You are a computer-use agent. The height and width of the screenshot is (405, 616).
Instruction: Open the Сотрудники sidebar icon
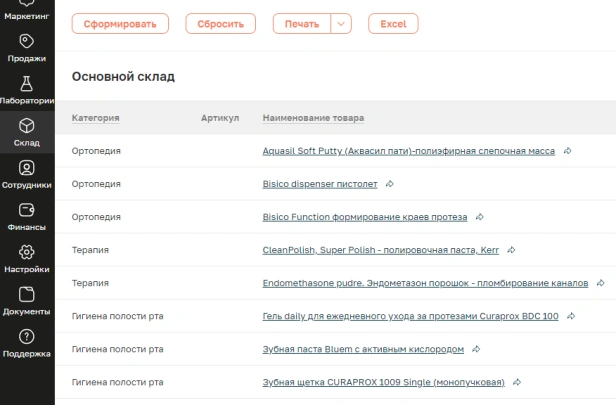(27, 168)
